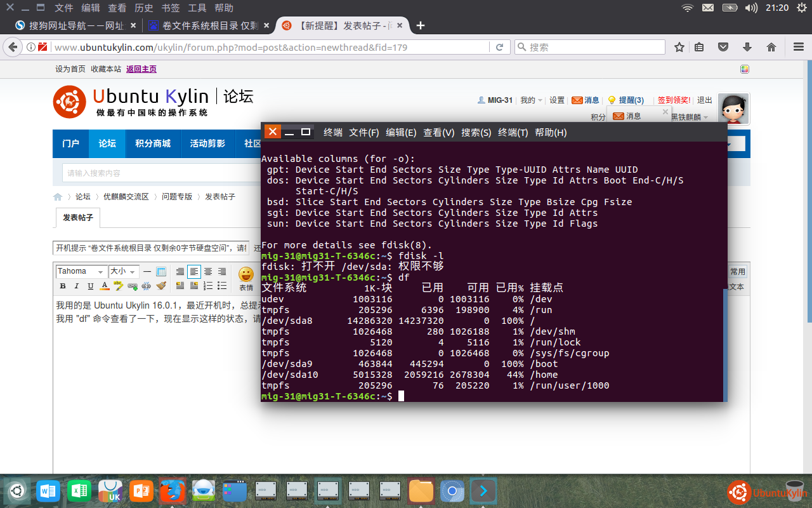Insert a numbered list
Image resolution: width=812 pixels, height=508 pixels.
208,286
